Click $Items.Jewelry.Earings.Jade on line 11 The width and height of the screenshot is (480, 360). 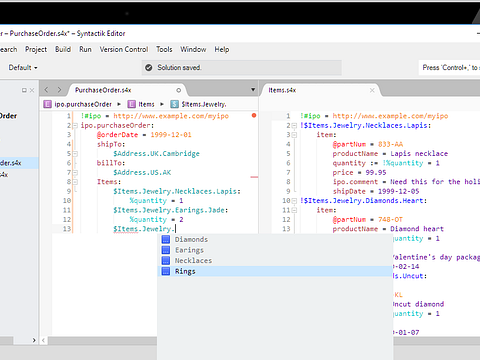pyautogui.click(x=170, y=210)
